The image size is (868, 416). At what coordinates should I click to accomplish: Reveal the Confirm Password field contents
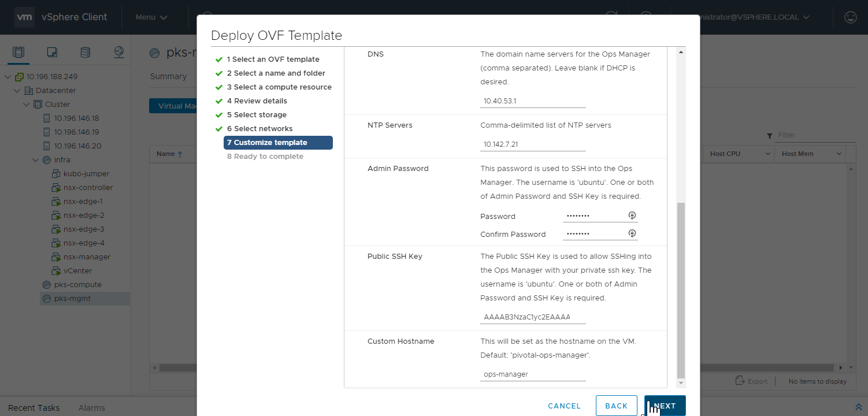(632, 233)
